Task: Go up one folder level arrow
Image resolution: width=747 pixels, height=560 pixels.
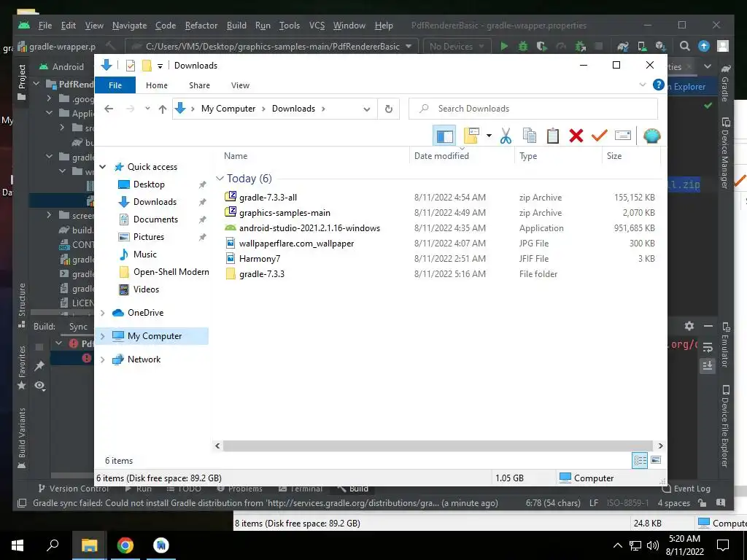Action: click(x=163, y=109)
